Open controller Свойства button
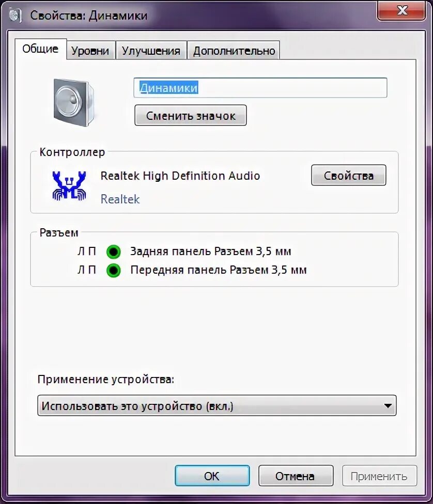 (x=348, y=176)
